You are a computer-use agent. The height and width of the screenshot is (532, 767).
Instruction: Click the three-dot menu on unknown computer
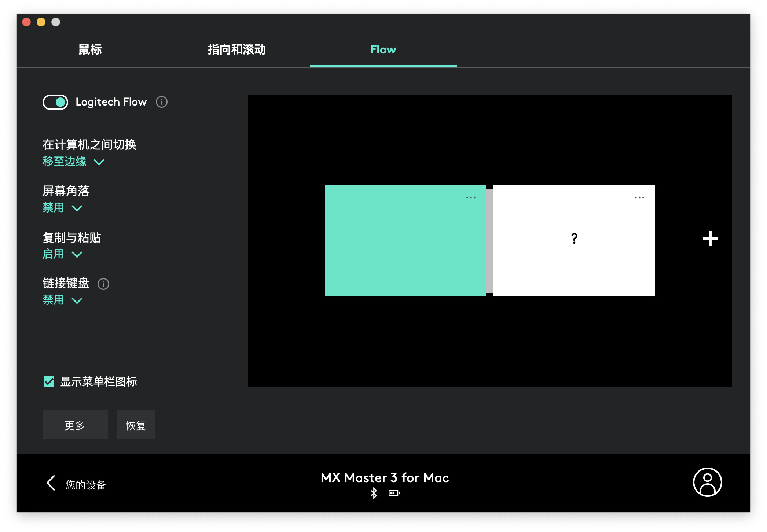point(639,197)
